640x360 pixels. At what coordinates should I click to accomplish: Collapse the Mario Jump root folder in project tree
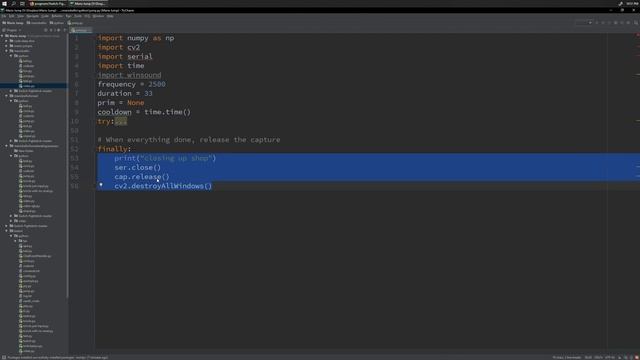coord(2,36)
